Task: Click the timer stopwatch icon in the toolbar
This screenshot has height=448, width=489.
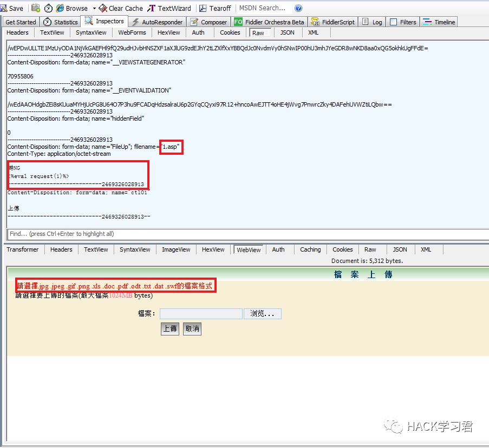Action: click(x=48, y=9)
